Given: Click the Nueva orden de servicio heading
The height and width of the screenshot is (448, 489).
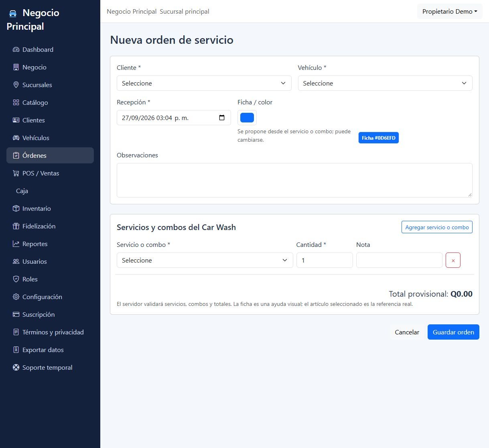Looking at the screenshot, I should 172,40.
